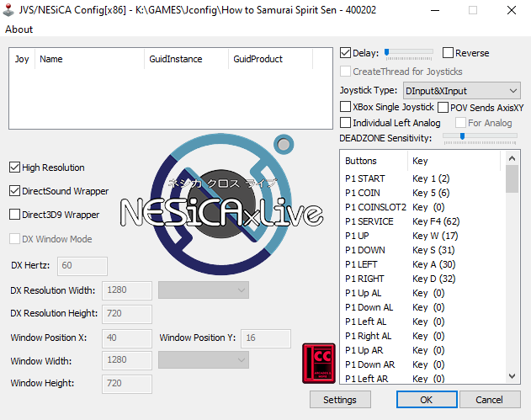Uncheck the High Resolution option
Screen dimensions: 531x420
tap(15, 167)
